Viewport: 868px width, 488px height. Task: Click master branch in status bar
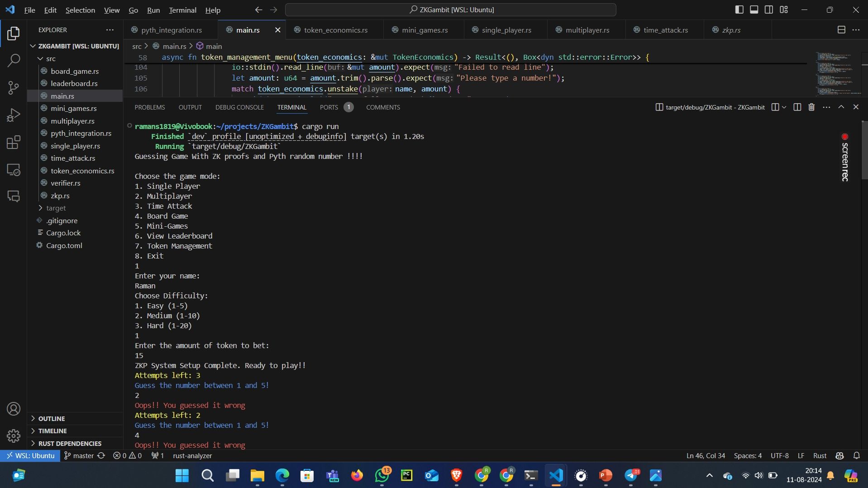[79, 456]
